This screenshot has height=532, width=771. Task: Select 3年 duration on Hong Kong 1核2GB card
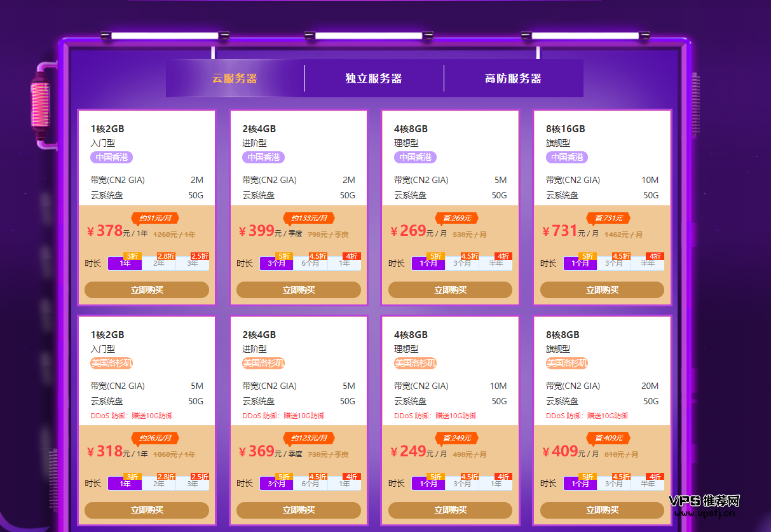[x=193, y=263]
